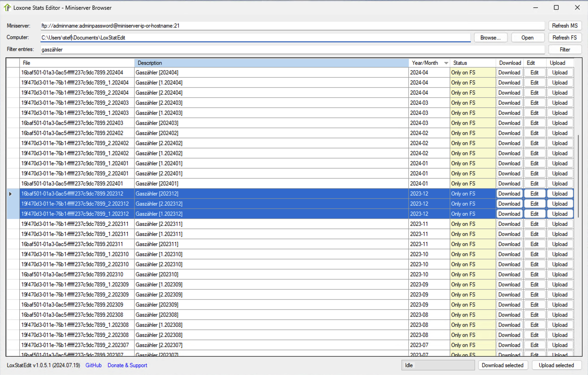Download the Gaszähler [1.202404] file
The height and width of the screenshot is (375, 588).
509,83
